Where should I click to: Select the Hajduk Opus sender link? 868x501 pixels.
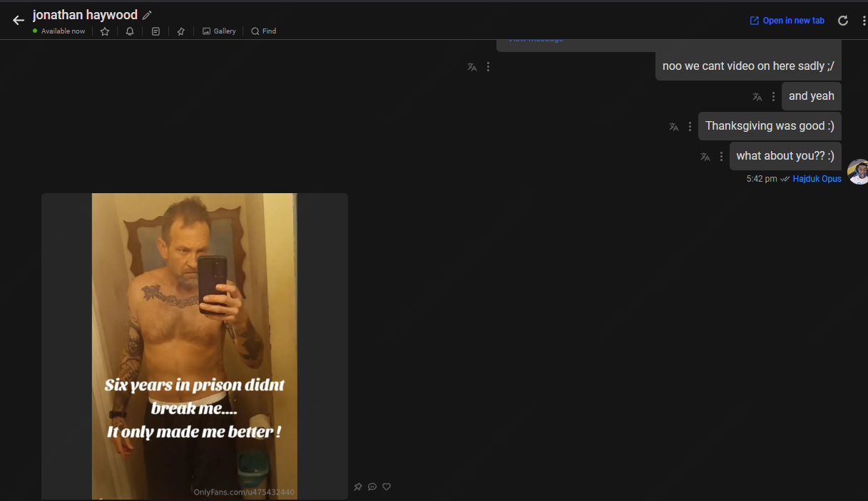coord(817,178)
